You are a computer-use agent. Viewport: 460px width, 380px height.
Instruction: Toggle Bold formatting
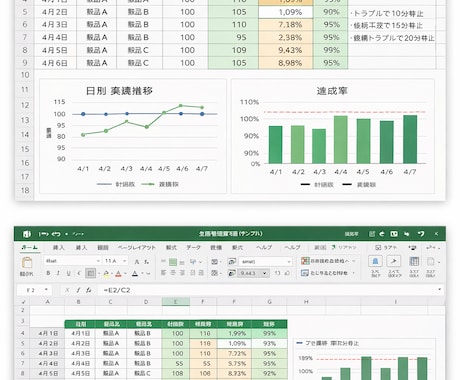(48, 273)
